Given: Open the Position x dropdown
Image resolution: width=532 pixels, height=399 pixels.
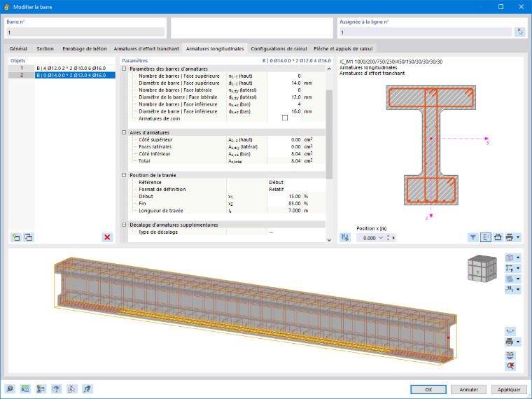Looking at the screenshot, I should [x=380, y=238].
